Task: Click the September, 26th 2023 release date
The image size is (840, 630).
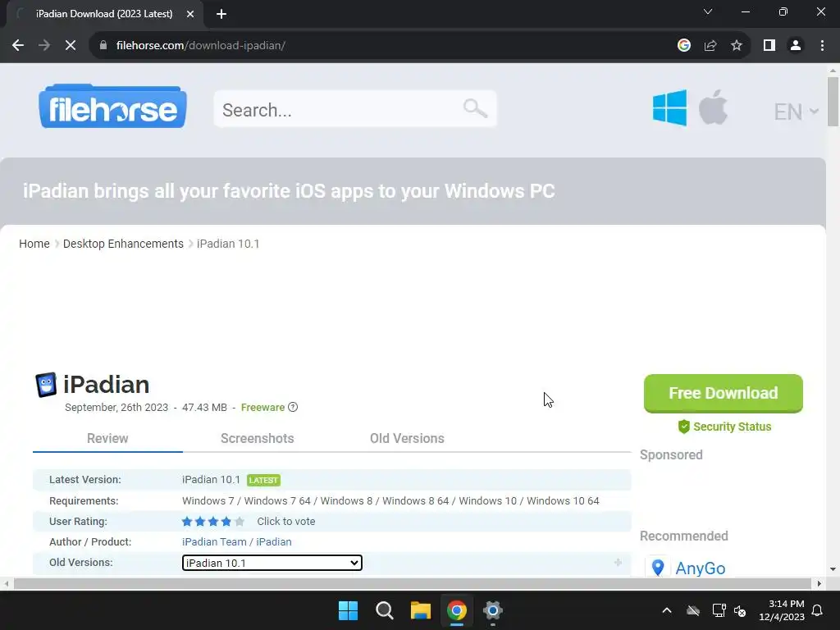Action: point(116,407)
